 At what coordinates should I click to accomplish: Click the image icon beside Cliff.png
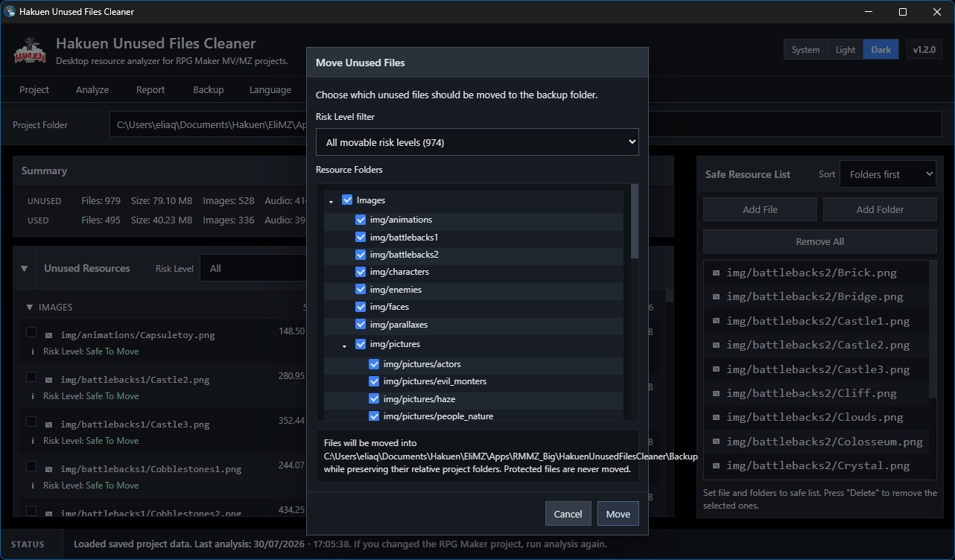point(716,393)
